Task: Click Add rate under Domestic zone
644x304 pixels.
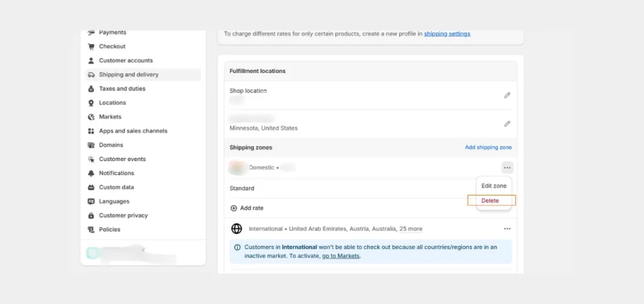Action: point(247,208)
